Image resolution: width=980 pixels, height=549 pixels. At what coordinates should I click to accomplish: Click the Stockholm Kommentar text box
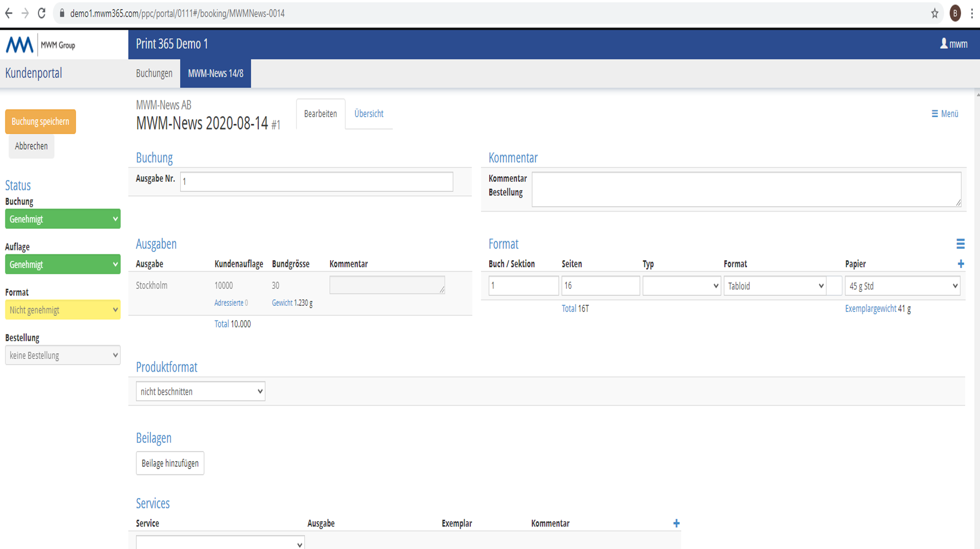click(x=387, y=285)
